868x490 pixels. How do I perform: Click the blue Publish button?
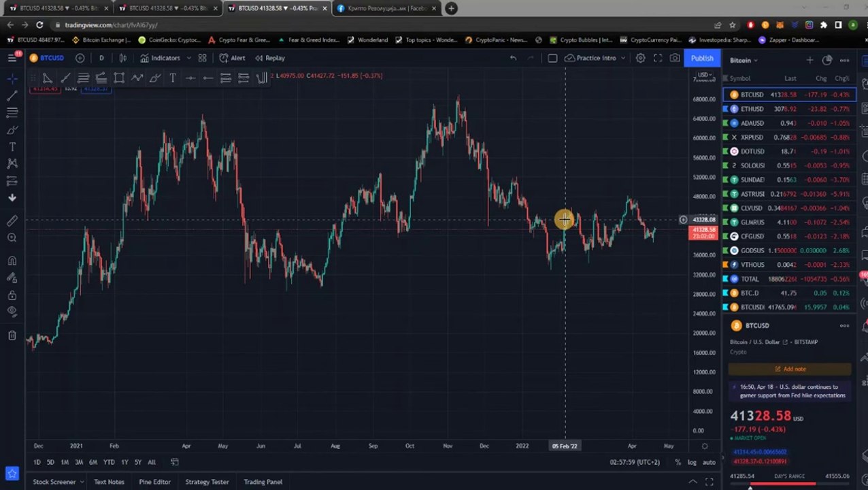coord(702,58)
